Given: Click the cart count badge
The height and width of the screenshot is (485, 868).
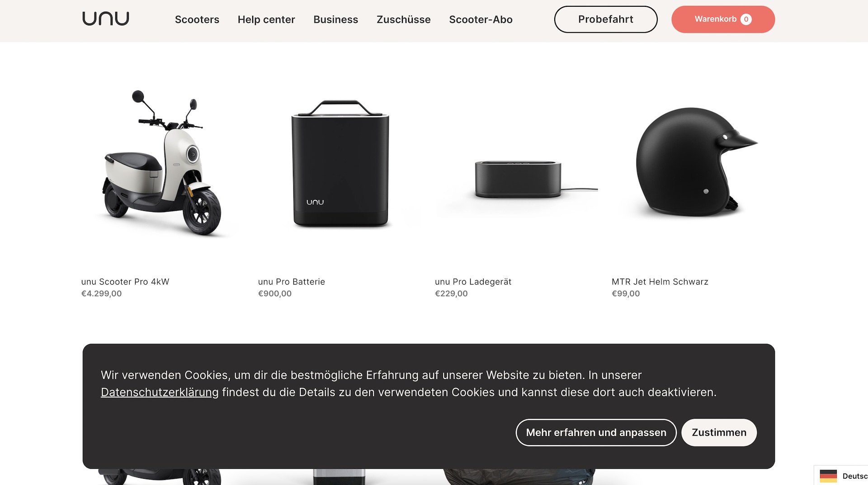Looking at the screenshot, I should tap(746, 19).
